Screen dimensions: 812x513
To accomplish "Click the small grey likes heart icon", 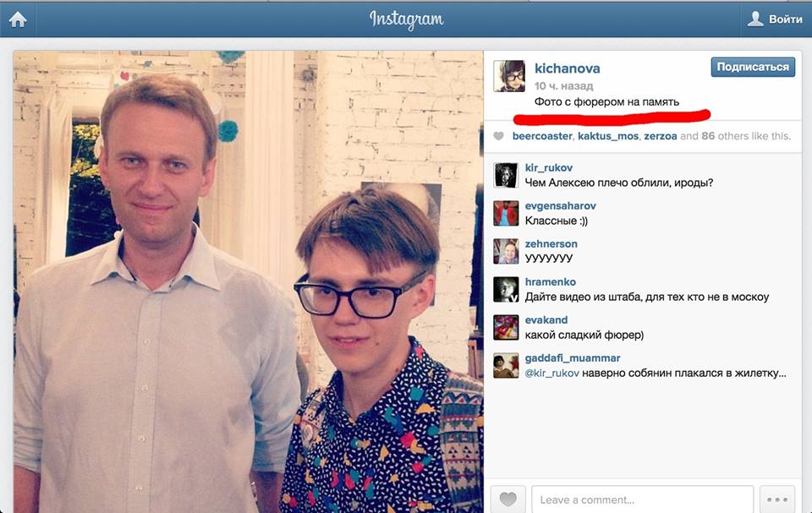I will [x=498, y=136].
